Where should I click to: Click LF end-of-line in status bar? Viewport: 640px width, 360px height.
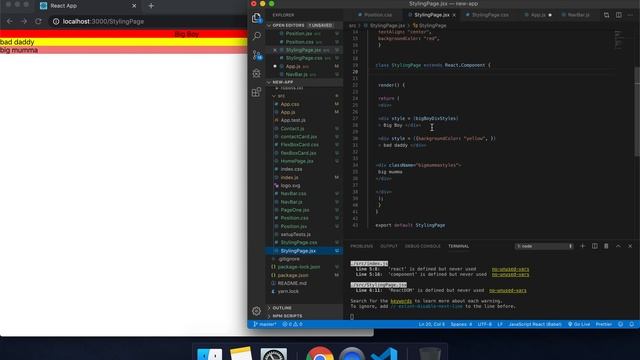point(500,324)
